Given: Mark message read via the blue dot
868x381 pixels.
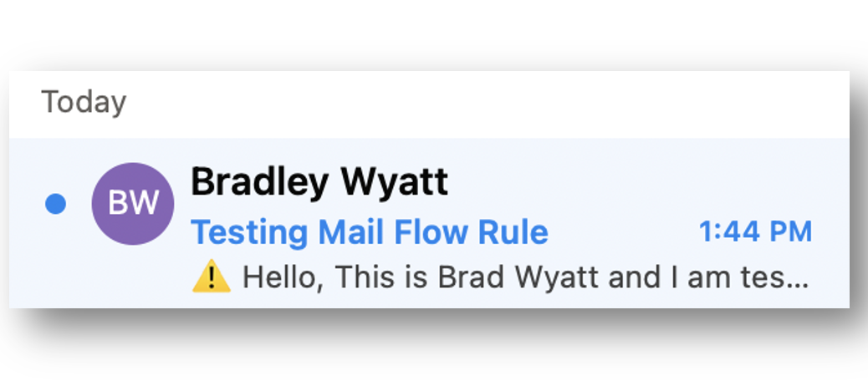Looking at the screenshot, I should 55,204.
